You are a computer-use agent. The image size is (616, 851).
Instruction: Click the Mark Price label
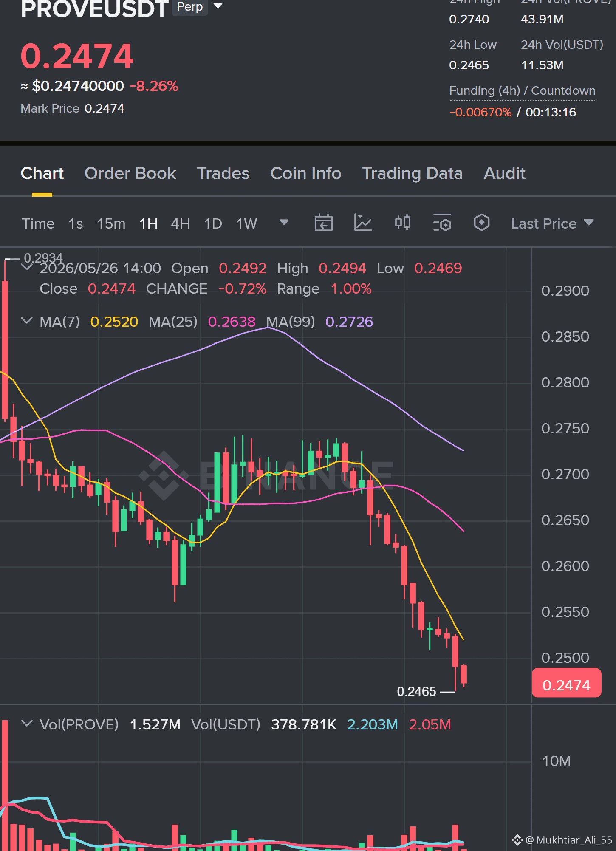point(50,109)
